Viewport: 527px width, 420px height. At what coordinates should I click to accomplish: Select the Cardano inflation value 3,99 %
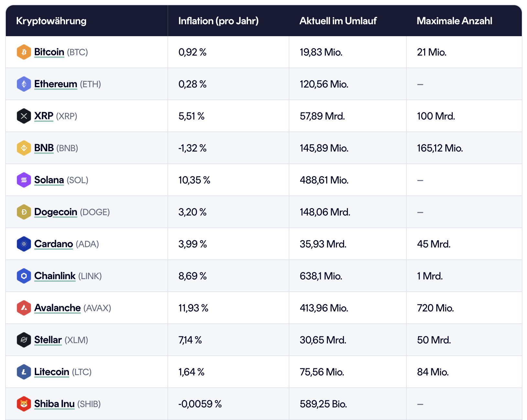pyautogui.click(x=193, y=244)
